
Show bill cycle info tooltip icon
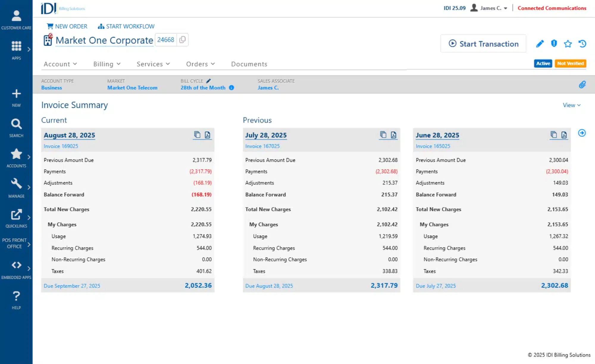pyautogui.click(x=231, y=88)
